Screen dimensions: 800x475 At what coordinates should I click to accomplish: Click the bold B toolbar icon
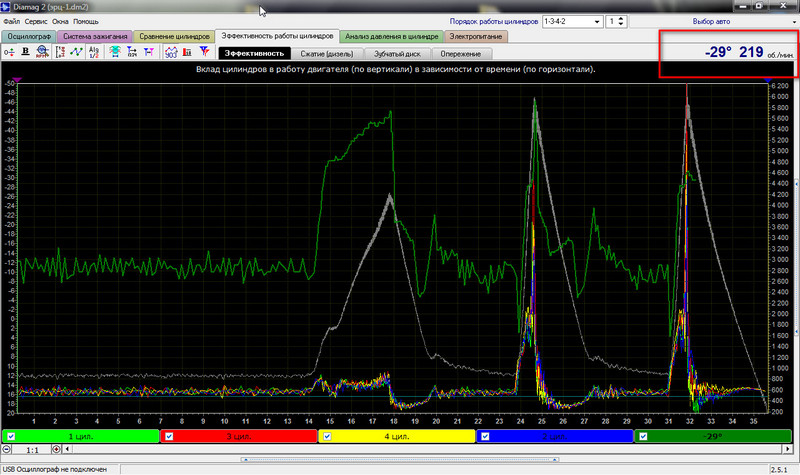pos(25,52)
